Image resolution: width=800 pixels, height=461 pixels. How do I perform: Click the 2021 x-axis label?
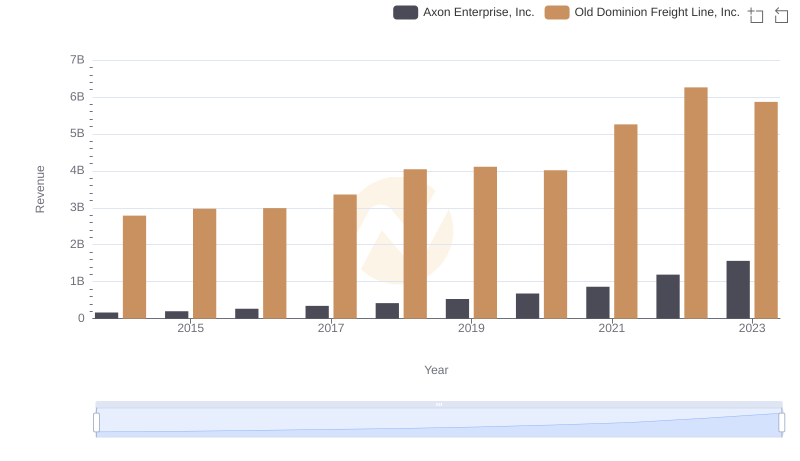pyautogui.click(x=611, y=328)
